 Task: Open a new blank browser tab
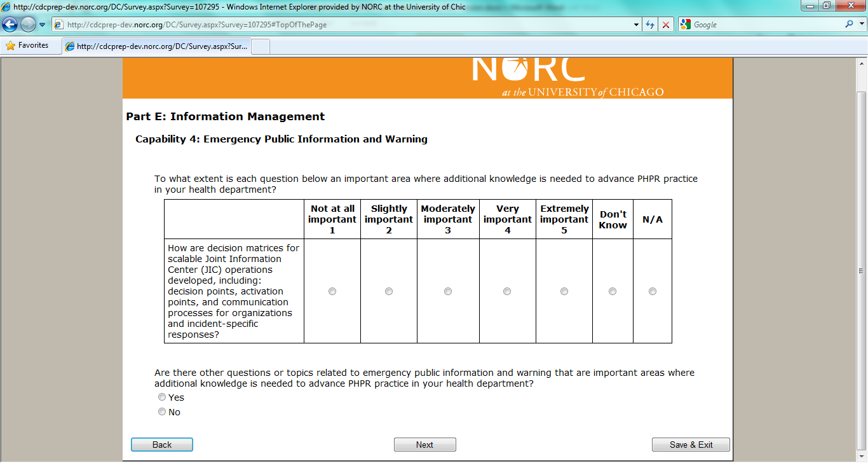261,46
